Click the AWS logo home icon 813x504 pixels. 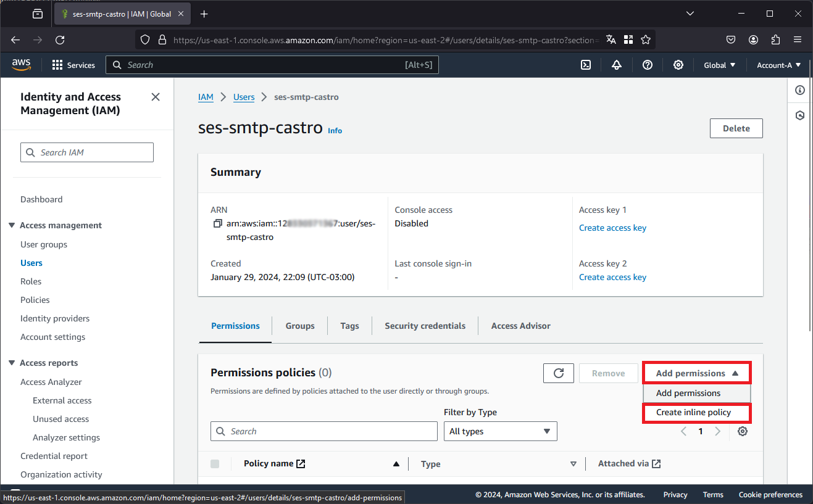pyautogui.click(x=21, y=65)
